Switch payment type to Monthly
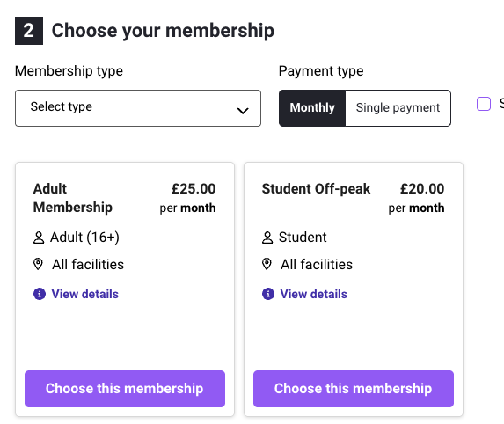This screenshot has width=504, height=424. coord(312,108)
